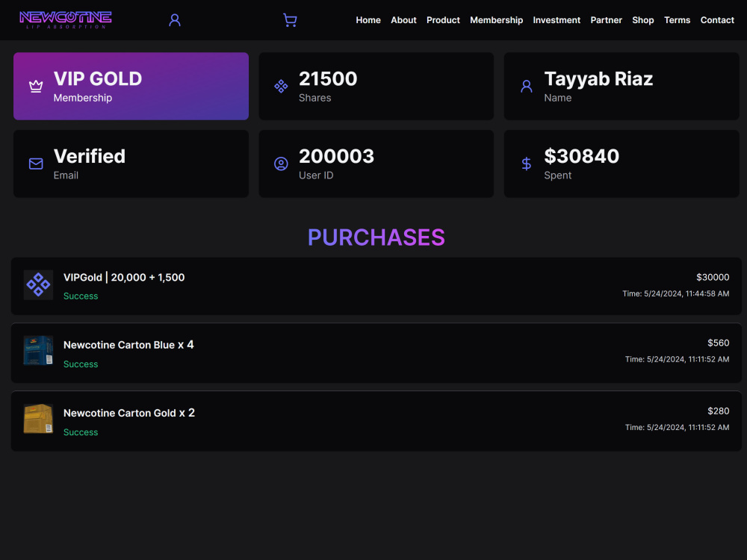747x560 pixels.
Task: Click the $30840 Spent value
Action: pyautogui.click(x=582, y=157)
